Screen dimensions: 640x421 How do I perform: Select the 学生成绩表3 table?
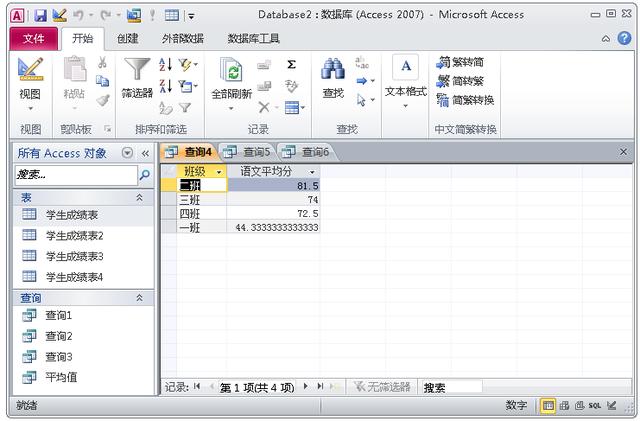83,256
